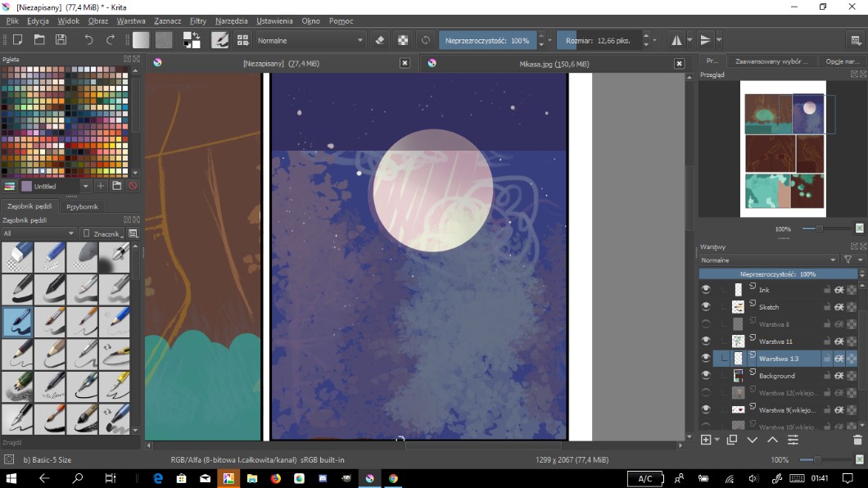Click the preserve alpha checkerboard icon

click(x=403, y=39)
